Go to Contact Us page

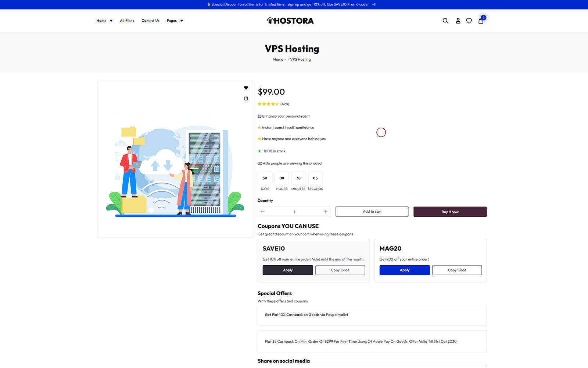coord(150,21)
